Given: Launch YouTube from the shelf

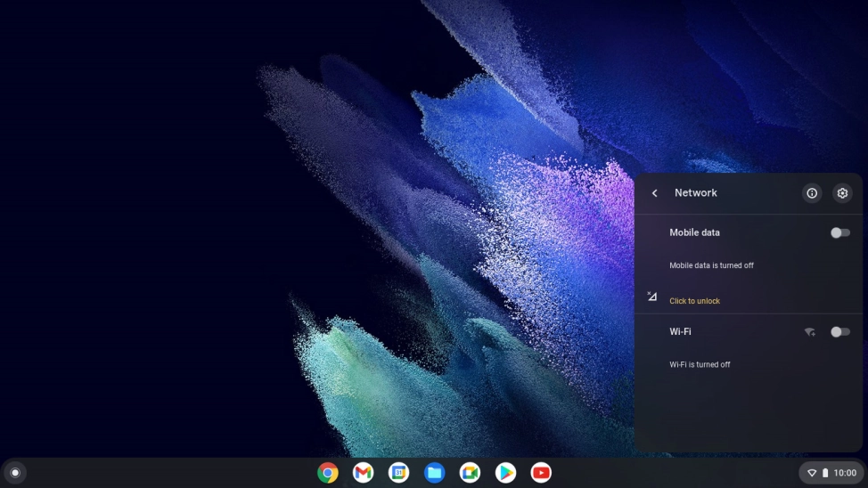Looking at the screenshot, I should pos(541,473).
